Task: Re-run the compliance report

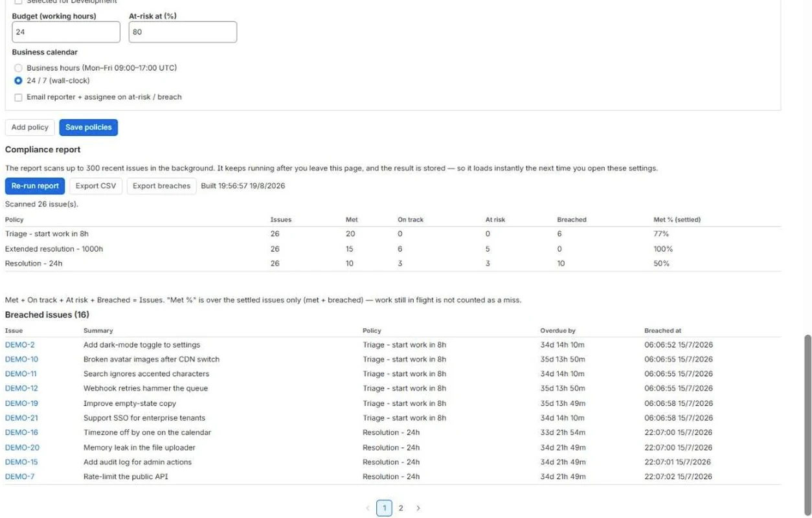Action: pos(35,186)
